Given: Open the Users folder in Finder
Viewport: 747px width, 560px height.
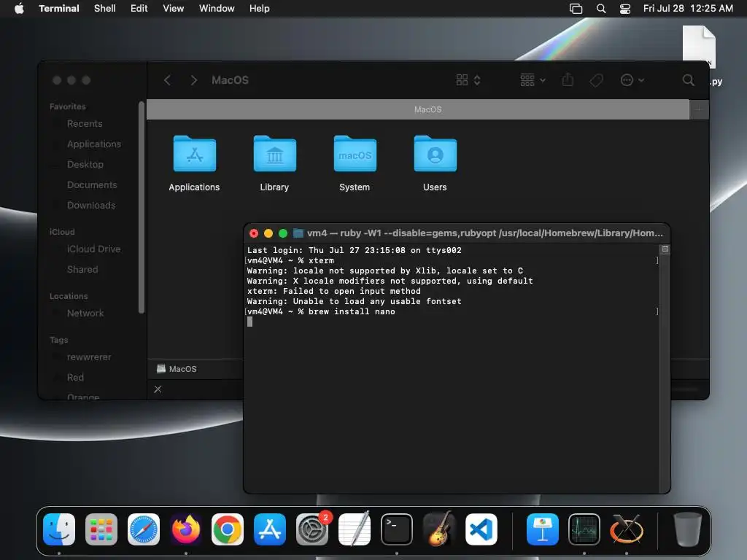Looking at the screenshot, I should pyautogui.click(x=435, y=164).
